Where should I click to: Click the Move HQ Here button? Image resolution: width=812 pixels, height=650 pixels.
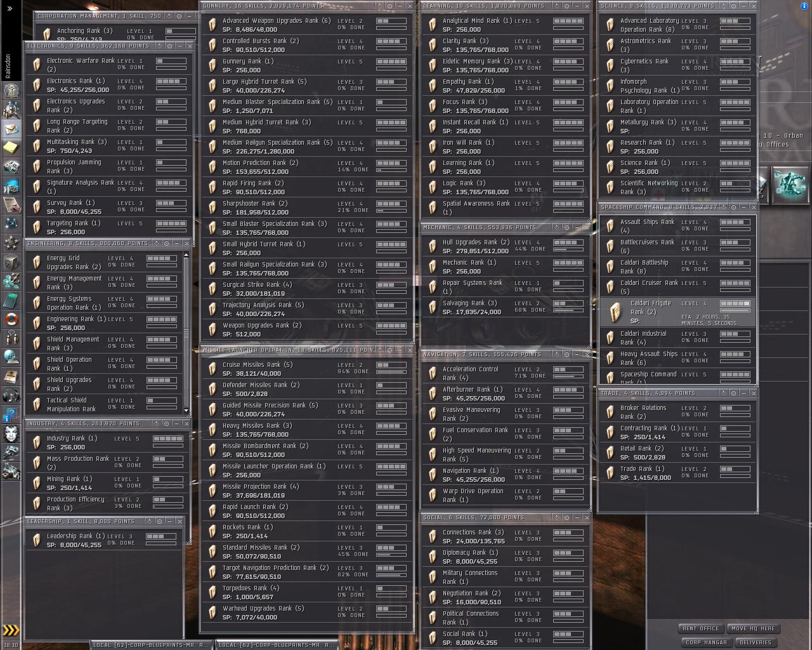[753, 628]
